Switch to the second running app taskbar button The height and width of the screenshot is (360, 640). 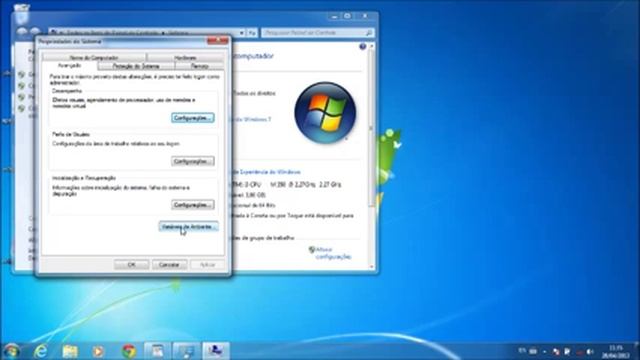click(x=187, y=351)
